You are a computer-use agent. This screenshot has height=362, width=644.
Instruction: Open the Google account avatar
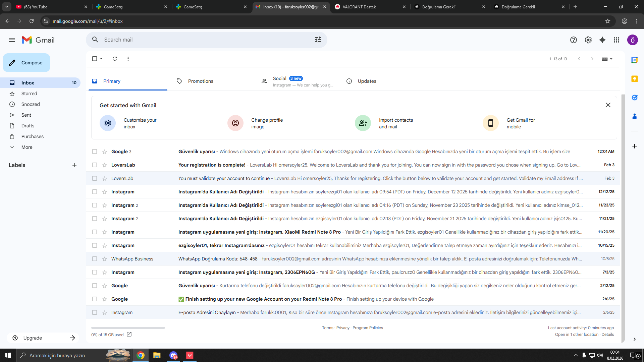(633, 40)
